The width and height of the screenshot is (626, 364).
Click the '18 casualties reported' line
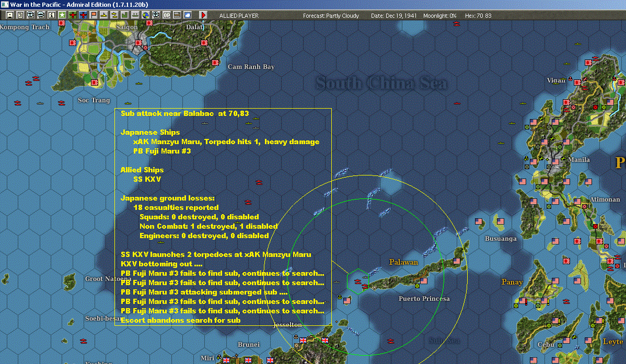coord(176,207)
